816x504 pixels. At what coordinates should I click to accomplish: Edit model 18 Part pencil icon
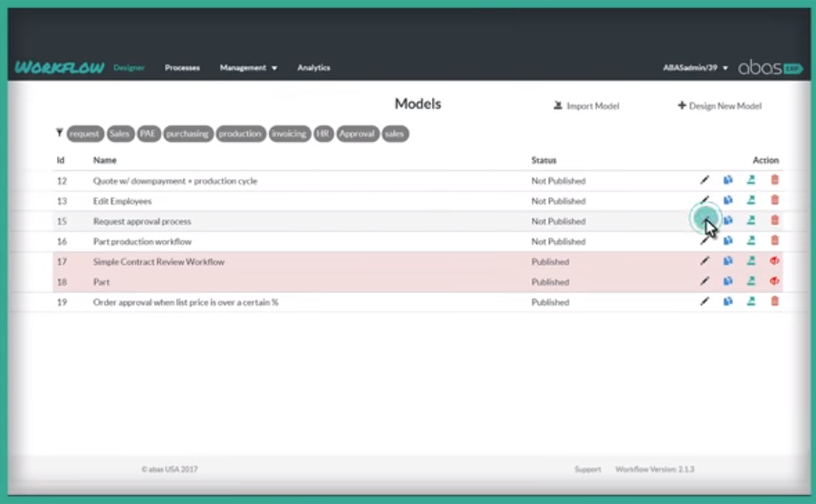coord(705,281)
